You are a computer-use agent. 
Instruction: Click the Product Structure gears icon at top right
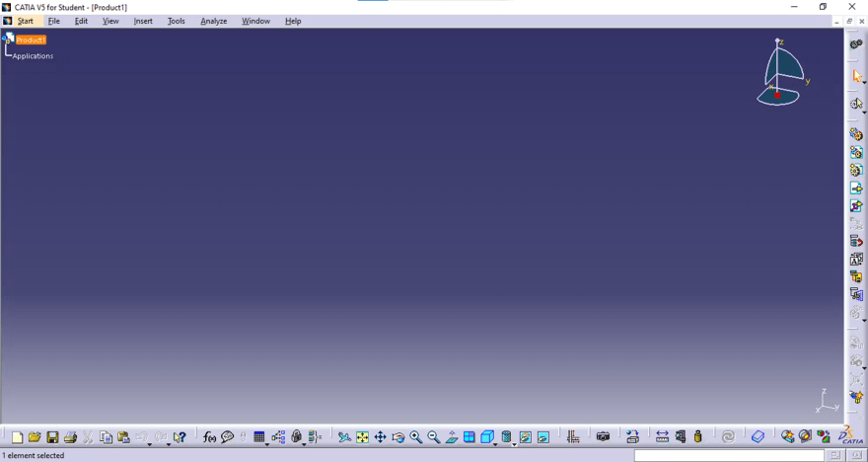[x=856, y=43]
